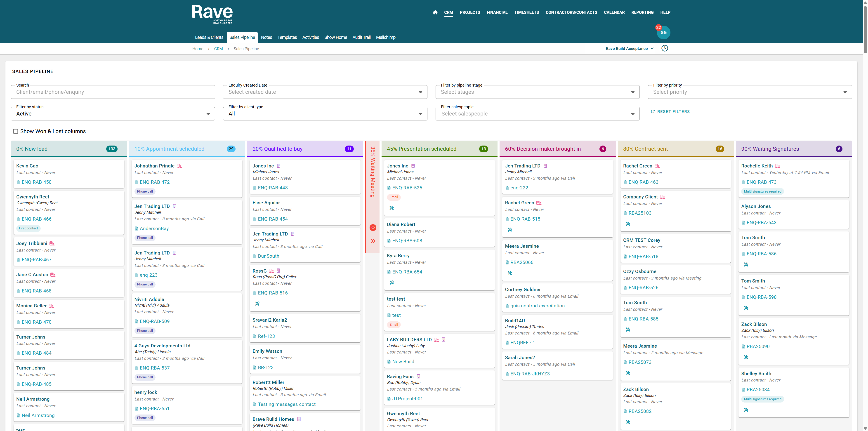Click the tools icon on Jones Inc ENQ-RAB-525 card
868x431 pixels.
392,208
